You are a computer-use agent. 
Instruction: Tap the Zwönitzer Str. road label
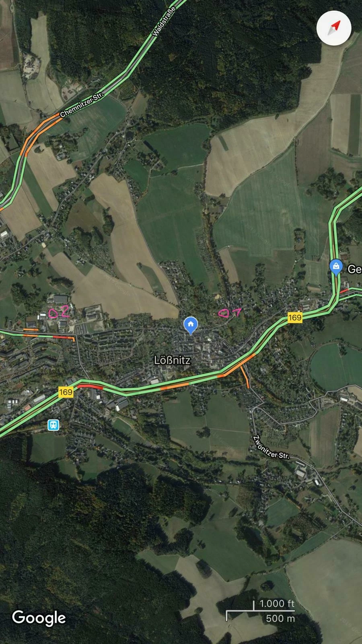pyautogui.click(x=271, y=447)
